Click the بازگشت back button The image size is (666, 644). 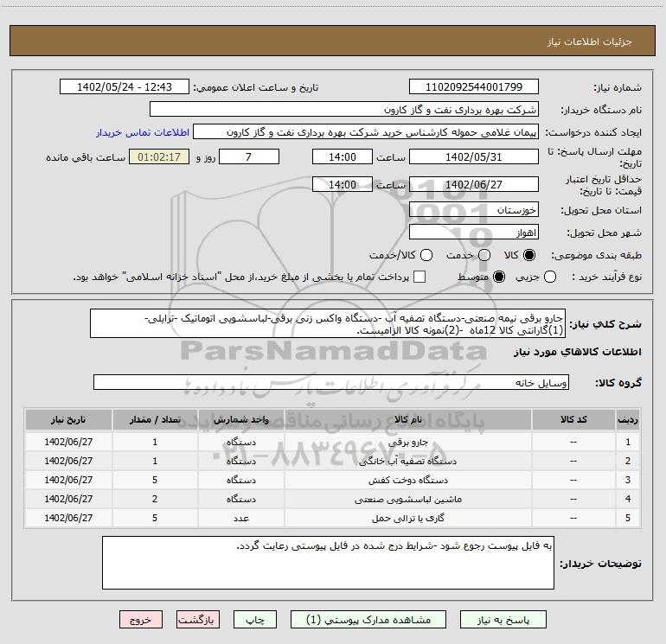tap(198, 620)
